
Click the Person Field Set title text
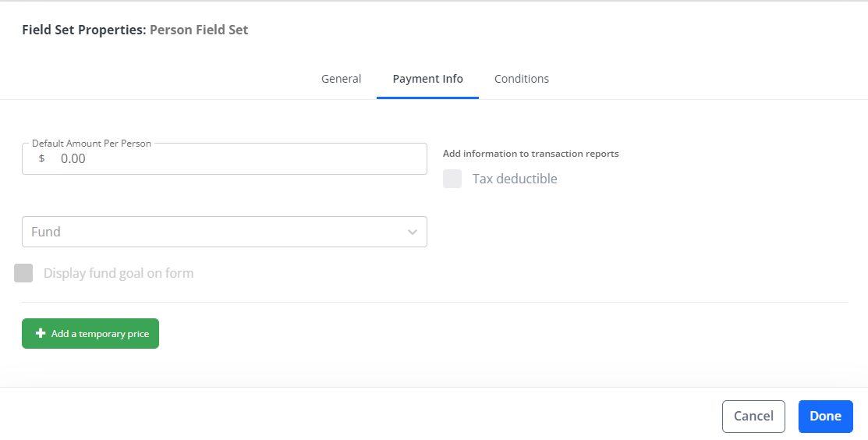(x=199, y=30)
